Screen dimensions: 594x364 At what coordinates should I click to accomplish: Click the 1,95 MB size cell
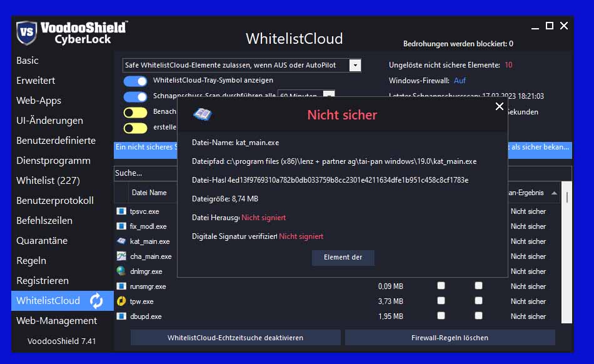click(390, 316)
